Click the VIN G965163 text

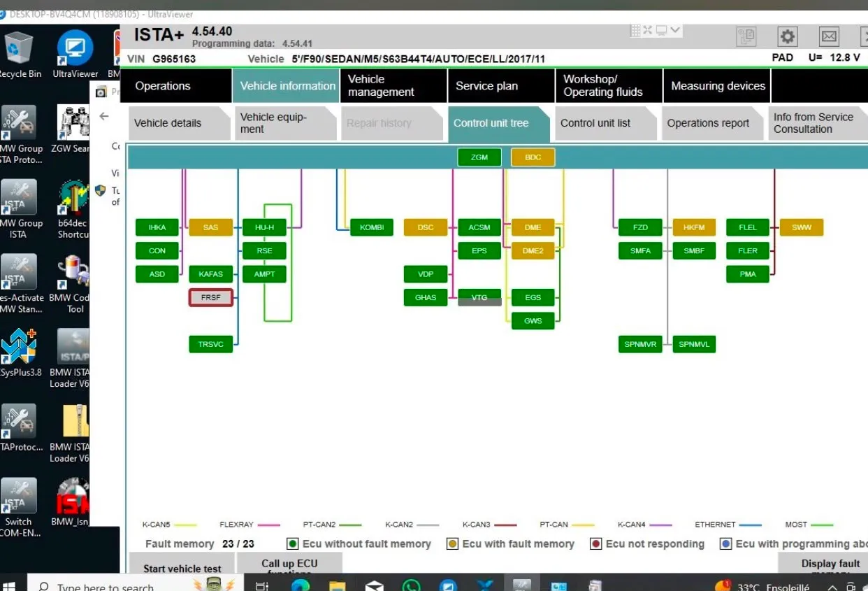click(x=161, y=59)
